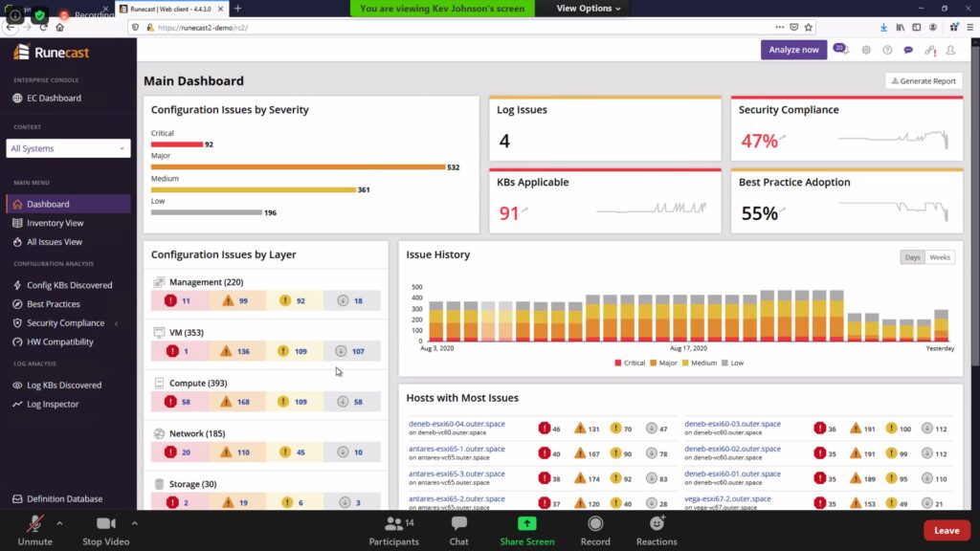Viewport: 980px width, 551px height.
Task: Open the KBs Applicable card
Action: point(605,201)
